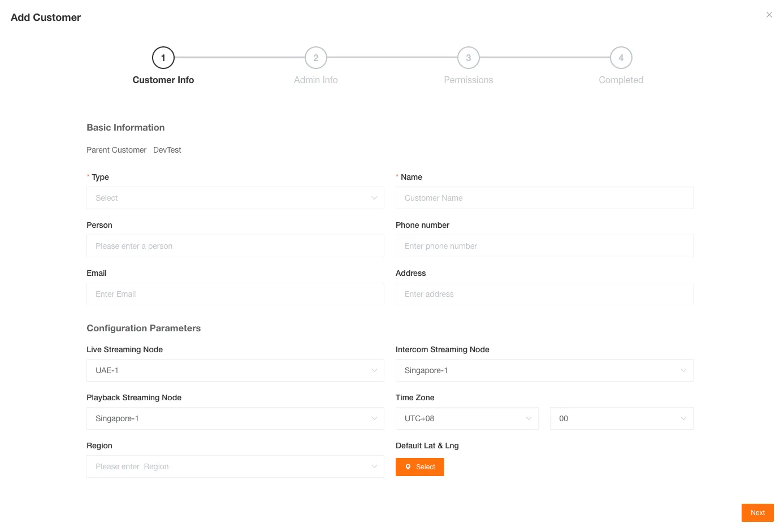Open the Intercom Streaming Node dropdown

click(x=544, y=370)
